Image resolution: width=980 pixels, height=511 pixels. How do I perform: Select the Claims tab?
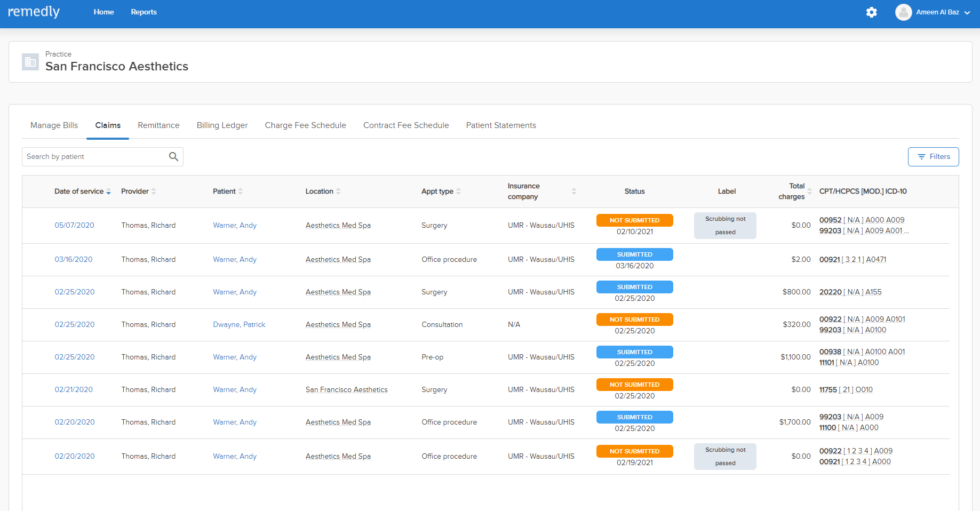click(108, 125)
